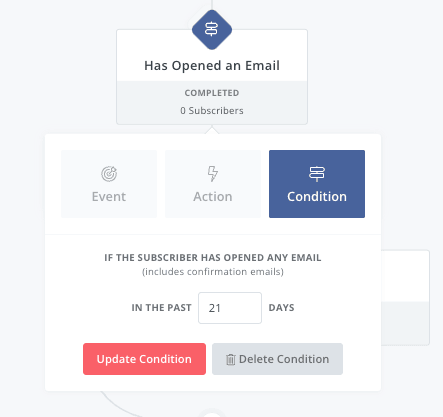Click the gray footer of the right-side node
This screenshot has width=443, height=417.
pyautogui.click(x=405, y=323)
